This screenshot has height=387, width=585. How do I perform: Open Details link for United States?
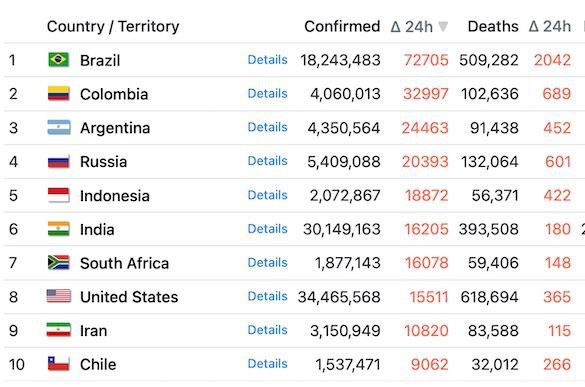(268, 296)
